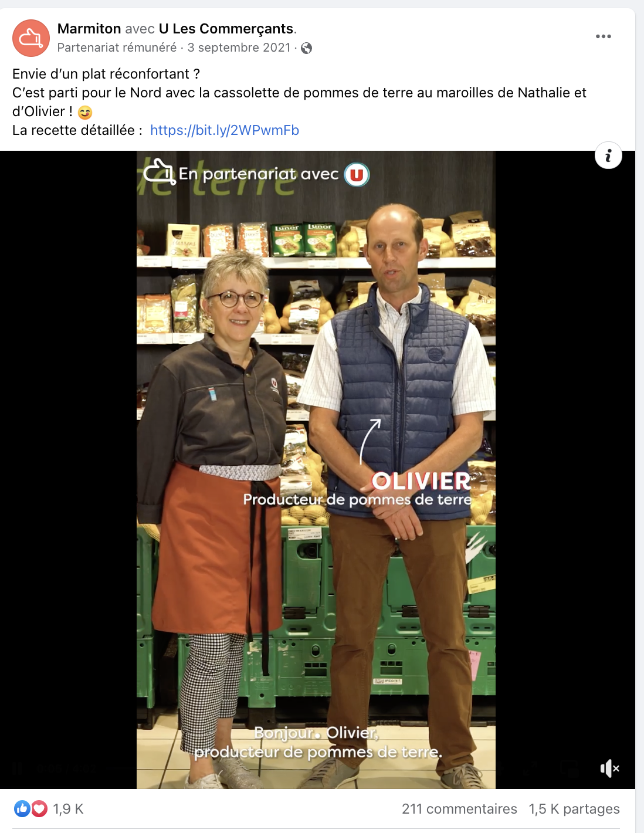Image resolution: width=644 pixels, height=833 pixels.
Task: Open the bit.ly recipe link
Action: (225, 130)
